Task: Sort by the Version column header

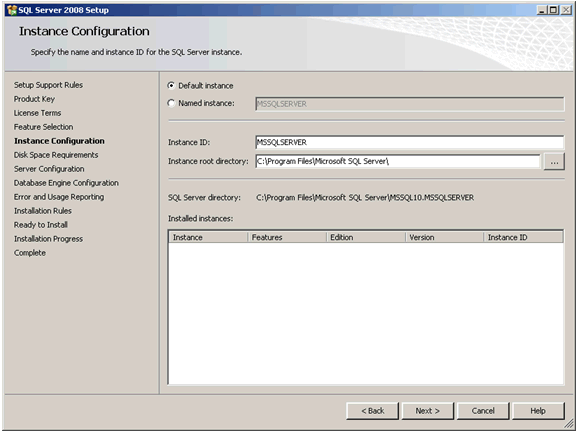Action: tap(444, 237)
